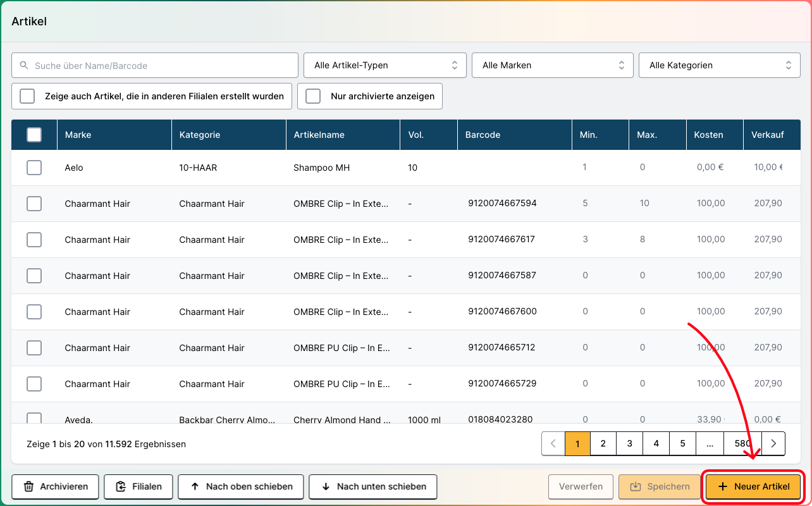The width and height of the screenshot is (812, 506).
Task: Go to next page with right chevron
Action: click(x=773, y=443)
